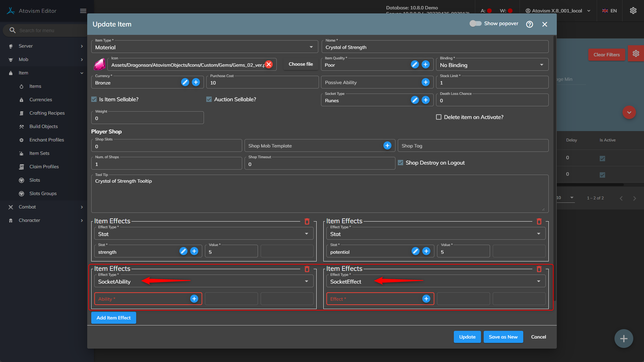
Task: Add socket Effect using the plus icon
Action: 426,299
